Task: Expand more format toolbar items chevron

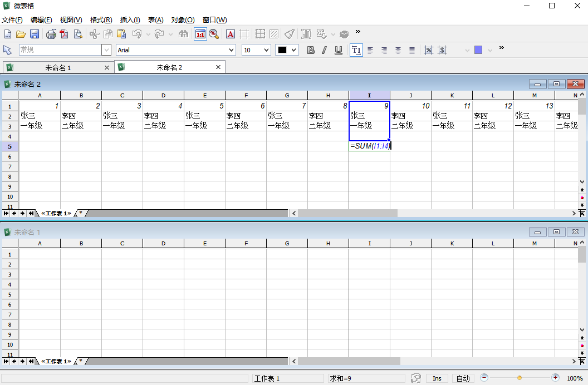Action: [x=501, y=47]
